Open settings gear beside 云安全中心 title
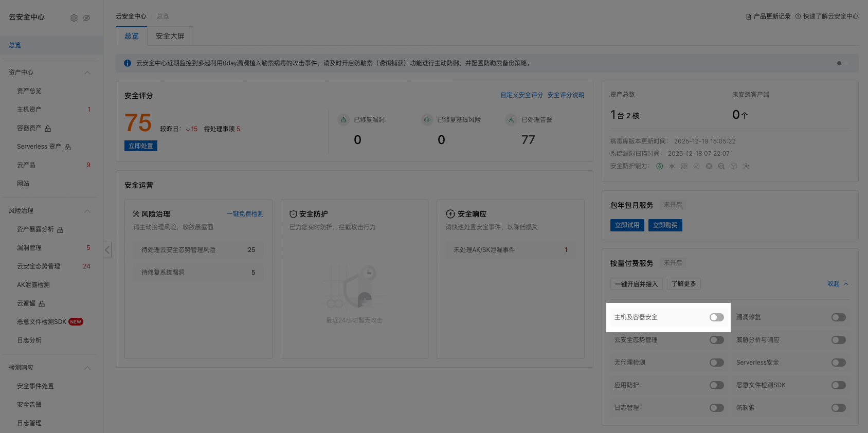868x433 pixels. coord(74,18)
